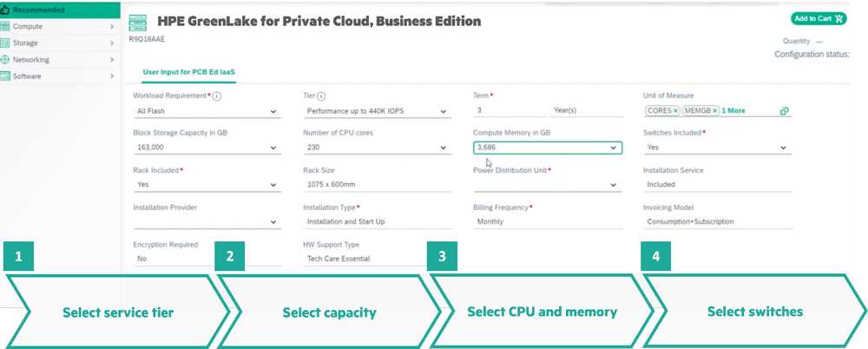Click the cart icon inside Add to Cart
The height and width of the screenshot is (349, 868).
839,19
